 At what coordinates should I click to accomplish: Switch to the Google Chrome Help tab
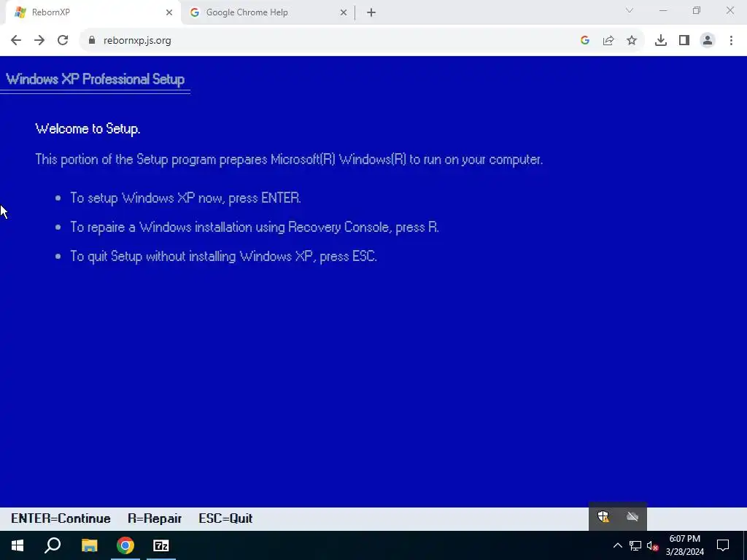pyautogui.click(x=267, y=12)
